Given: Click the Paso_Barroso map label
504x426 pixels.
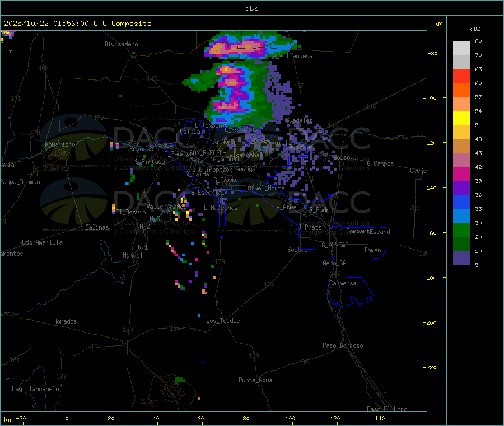Looking at the screenshot, I should pyautogui.click(x=343, y=345).
